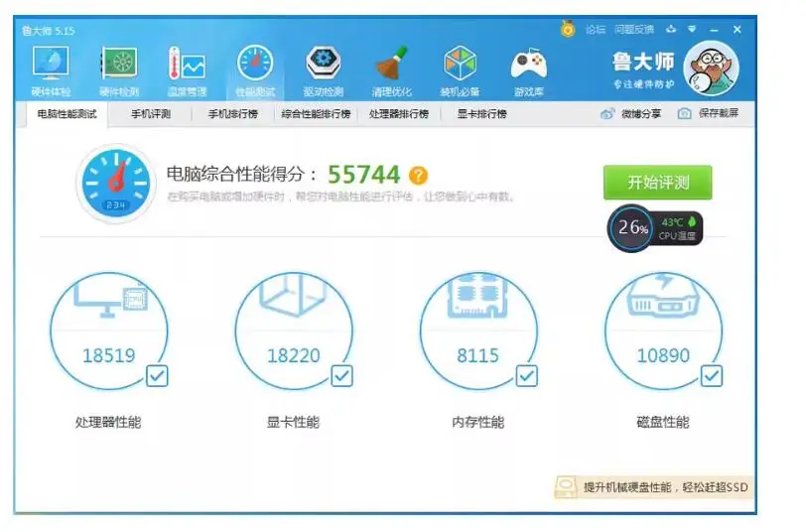Toggle the 内存性能 test checkbox
Screen dimensions: 806x532
[526, 376]
